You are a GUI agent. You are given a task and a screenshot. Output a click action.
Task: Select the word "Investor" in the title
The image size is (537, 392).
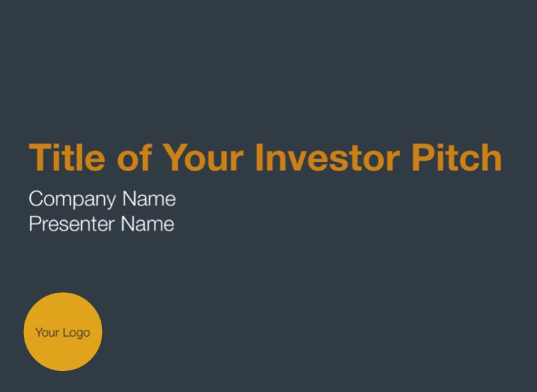click(328, 157)
